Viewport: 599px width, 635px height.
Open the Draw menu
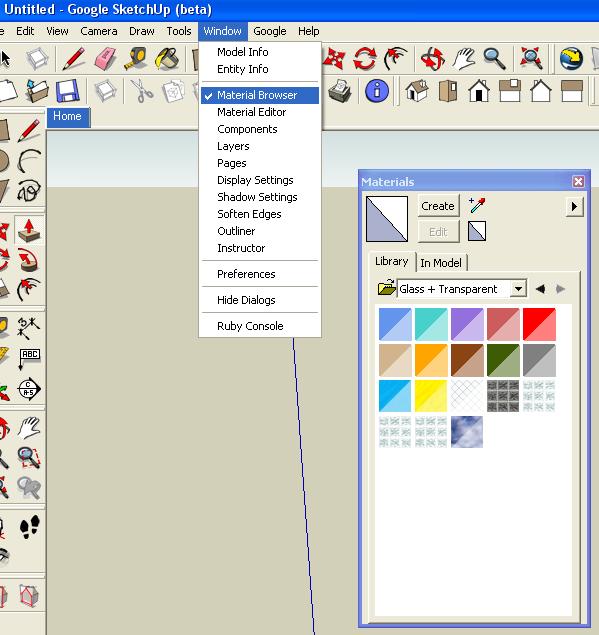click(142, 31)
